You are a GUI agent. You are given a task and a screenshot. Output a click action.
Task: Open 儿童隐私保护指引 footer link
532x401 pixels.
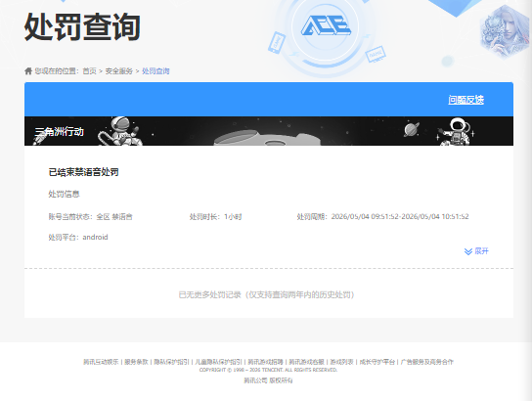tap(218, 362)
